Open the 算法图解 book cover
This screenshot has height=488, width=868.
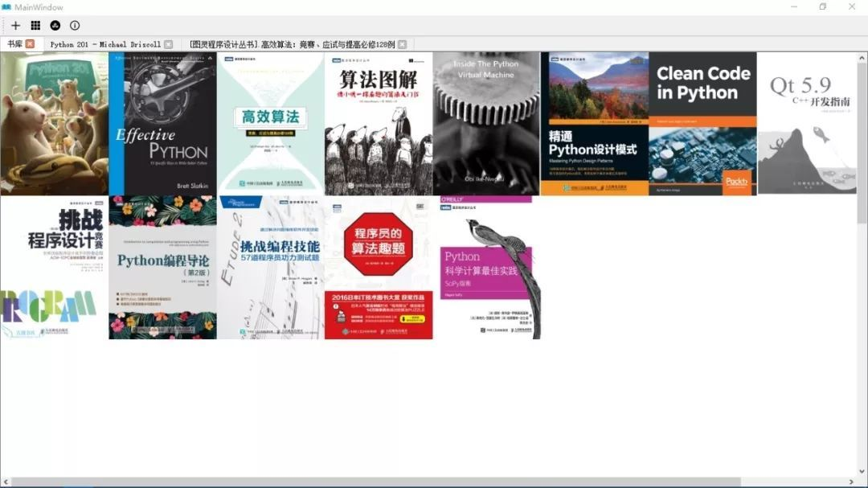378,124
